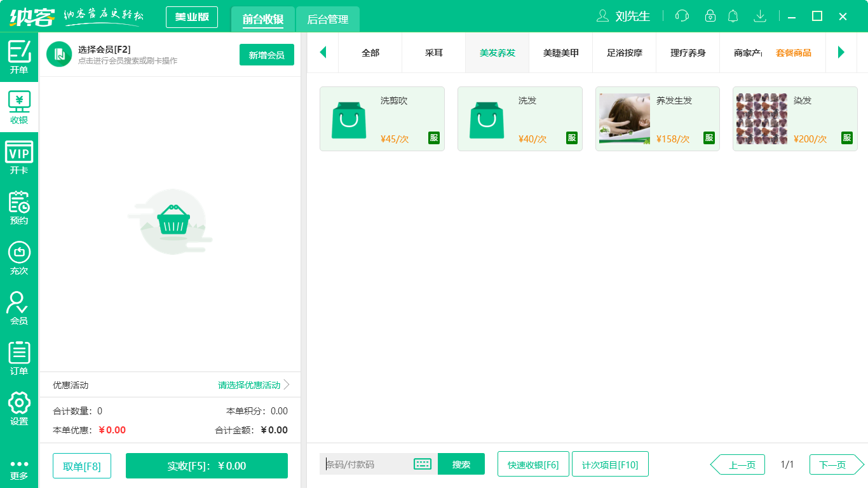This screenshot has width=868, height=488.
Task: Select the 充次 recharge sidebar icon
Action: 19,254
